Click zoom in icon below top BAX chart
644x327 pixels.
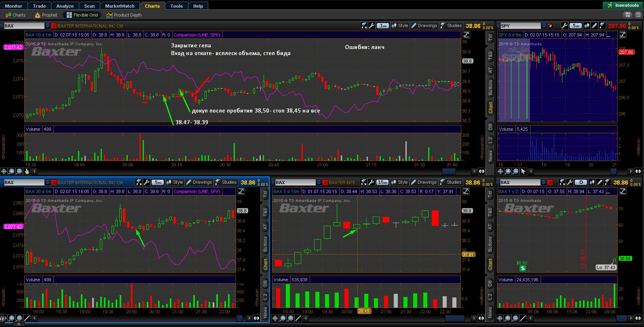tap(12, 171)
